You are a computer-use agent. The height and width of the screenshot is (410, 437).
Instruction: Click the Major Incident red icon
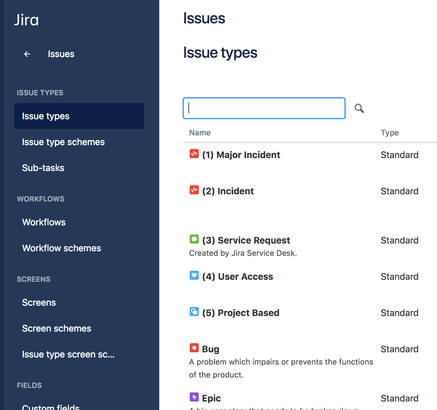click(194, 154)
